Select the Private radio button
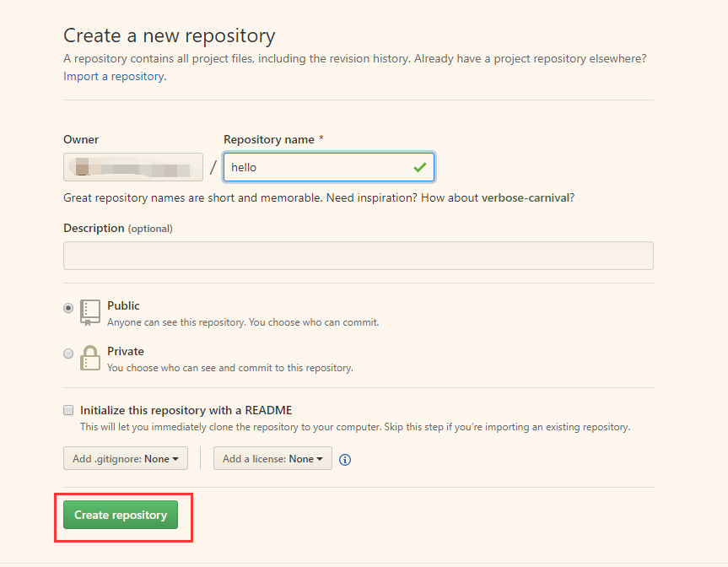Screen dimensions: 728x567 tap(68, 354)
